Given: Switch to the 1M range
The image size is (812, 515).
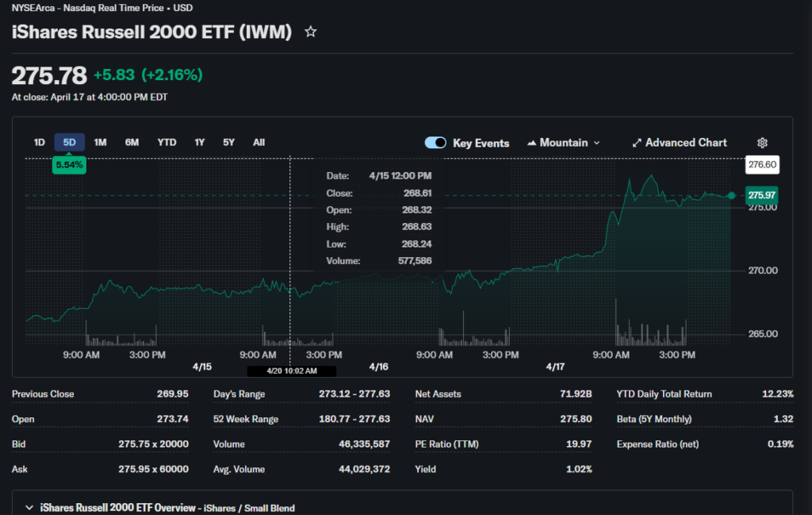Looking at the screenshot, I should click(x=100, y=143).
